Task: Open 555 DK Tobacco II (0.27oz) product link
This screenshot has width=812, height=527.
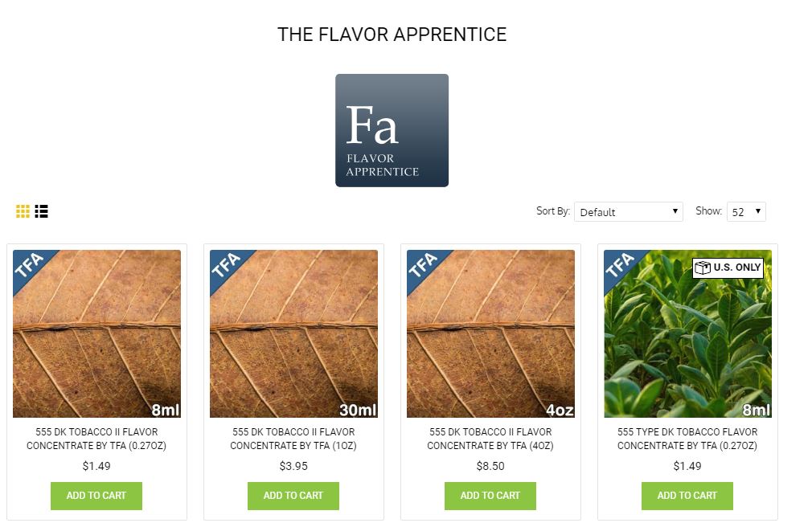Action: point(96,439)
